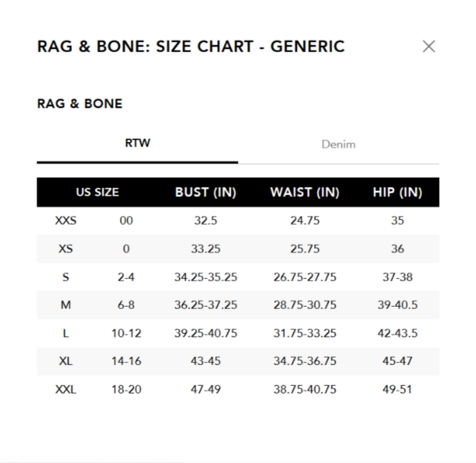The width and height of the screenshot is (476, 463).
Task: Select the S size label
Action: tap(66, 277)
